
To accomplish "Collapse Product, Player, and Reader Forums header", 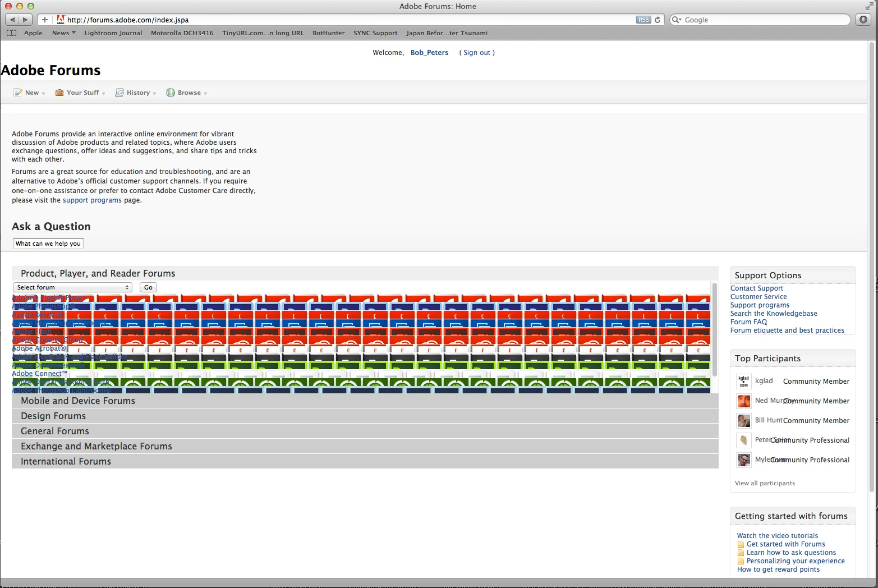I will pos(365,273).
